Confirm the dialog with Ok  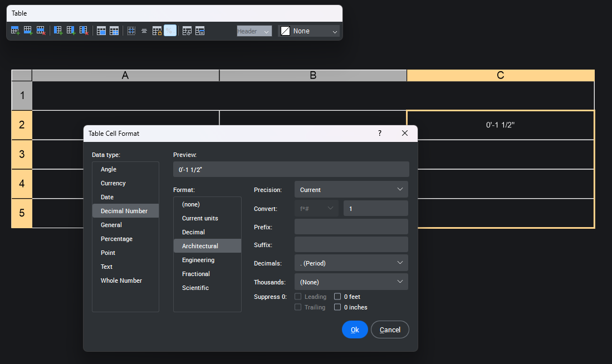click(x=355, y=329)
